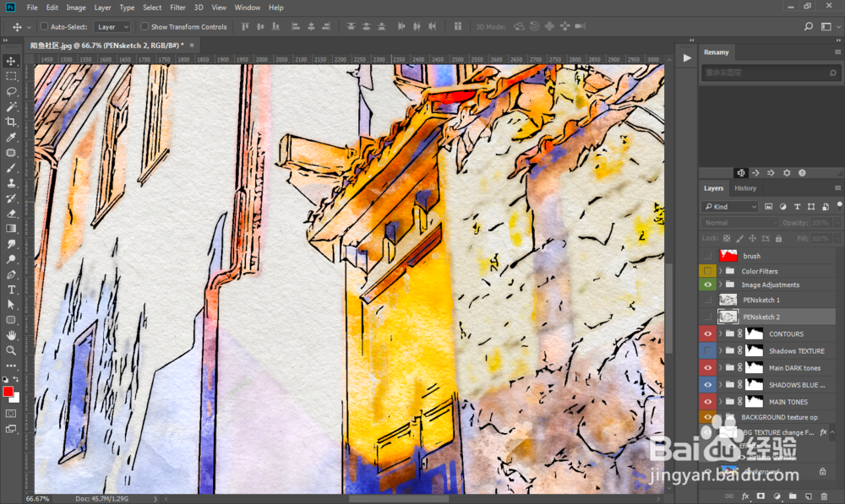845x504 pixels.
Task: Click the Renamy panel settings gear icon
Action: click(787, 173)
